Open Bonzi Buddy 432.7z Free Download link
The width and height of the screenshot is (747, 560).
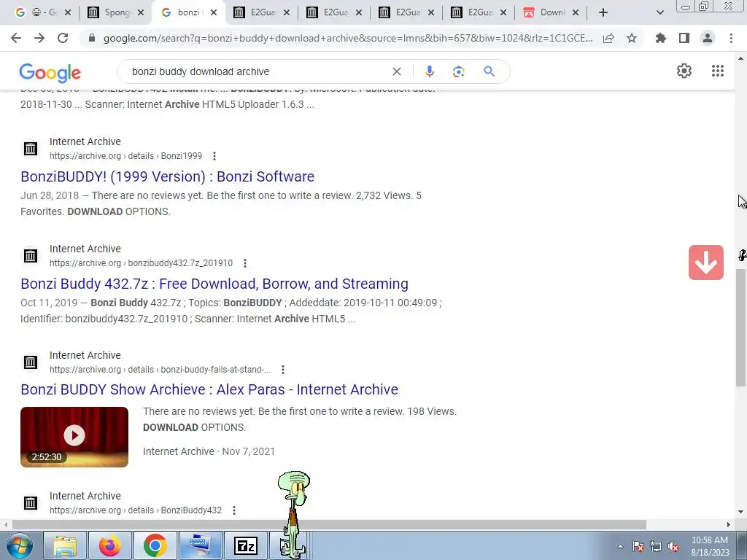tap(214, 284)
